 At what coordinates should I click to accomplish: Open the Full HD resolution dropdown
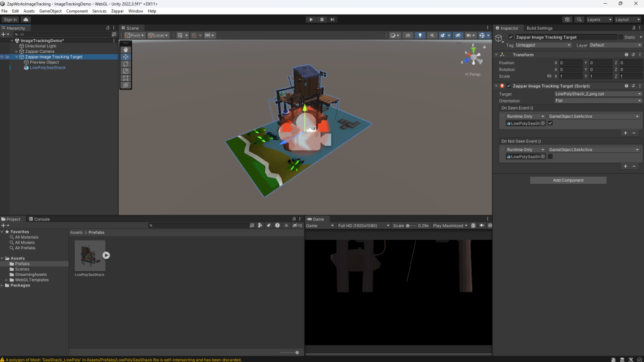coord(364,225)
